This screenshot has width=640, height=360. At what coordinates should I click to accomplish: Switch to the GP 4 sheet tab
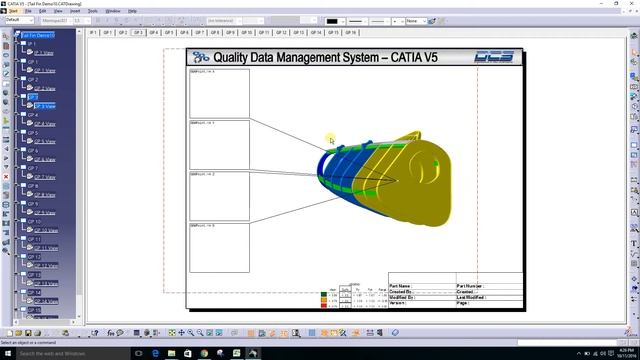coord(153,32)
